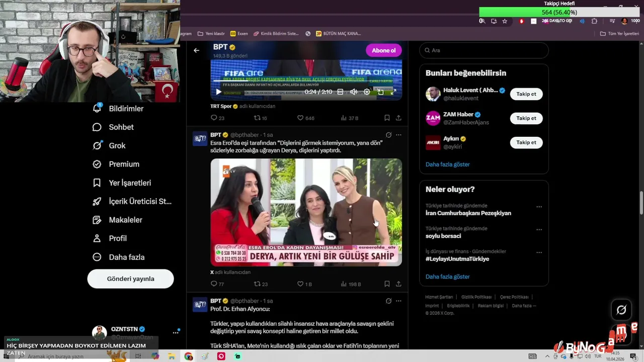Viewport: 644px width, 362px height.
Task: Open media controls in browser toolbar
Action: click(x=612, y=21)
